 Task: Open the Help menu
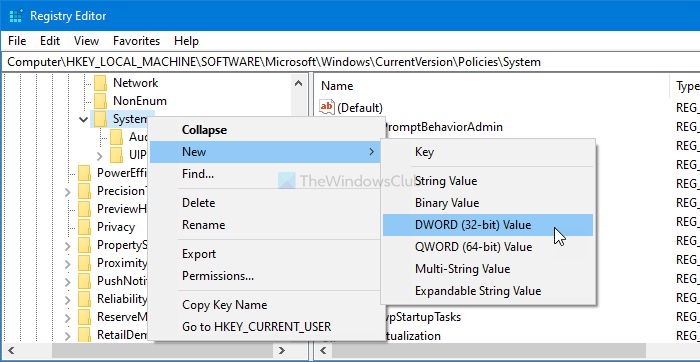(186, 41)
